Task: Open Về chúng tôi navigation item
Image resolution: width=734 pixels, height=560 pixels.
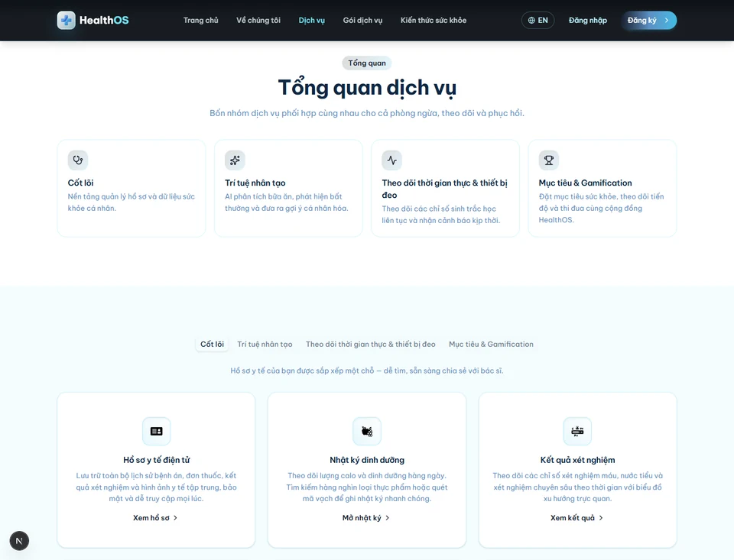Action: (258, 20)
